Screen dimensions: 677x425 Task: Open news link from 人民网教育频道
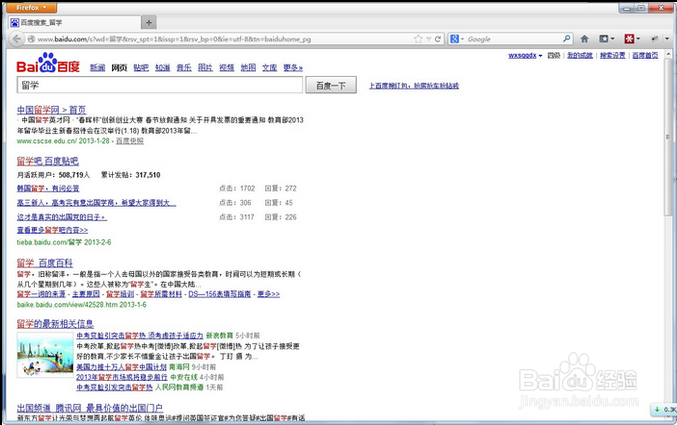(x=114, y=387)
